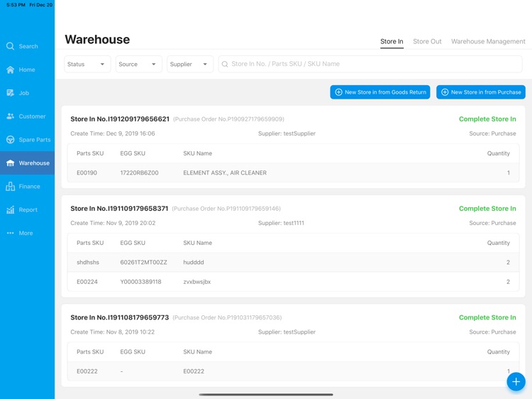This screenshot has width=532, height=399.
Task: Select the shdhshs parts row
Action: pyautogui.click(x=293, y=262)
